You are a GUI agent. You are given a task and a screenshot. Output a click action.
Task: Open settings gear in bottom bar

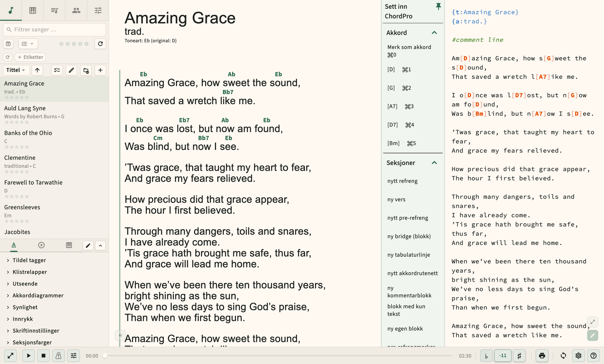click(578, 356)
